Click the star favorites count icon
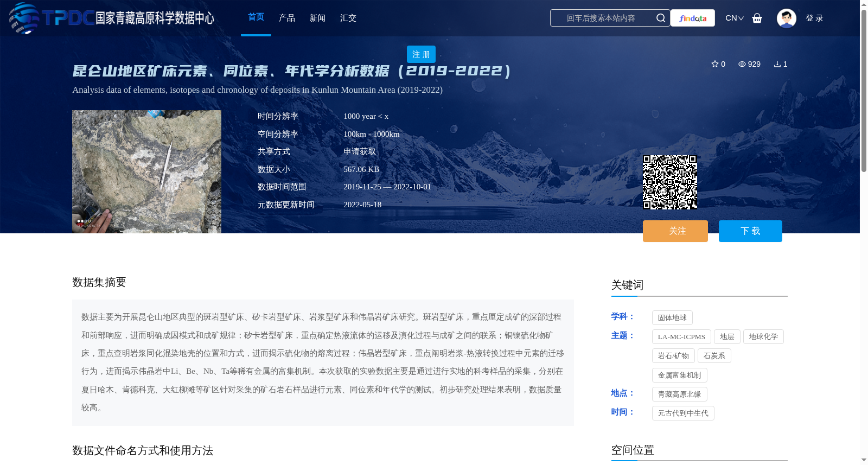Image resolution: width=868 pixels, height=465 pixels. 715,64
